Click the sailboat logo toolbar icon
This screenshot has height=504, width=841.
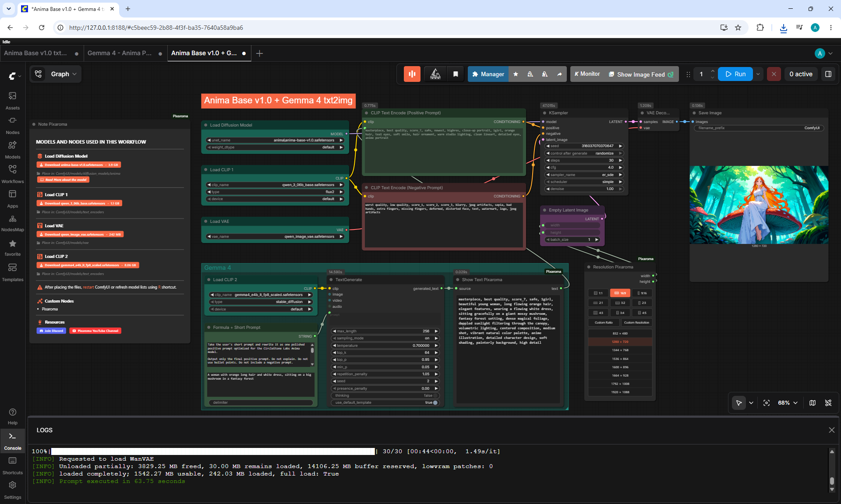click(435, 74)
